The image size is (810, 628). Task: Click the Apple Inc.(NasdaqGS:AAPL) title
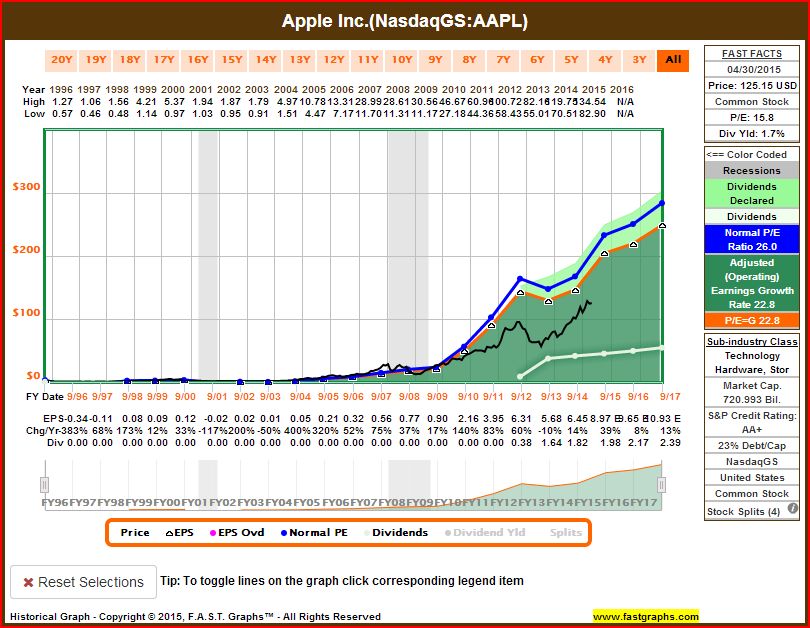click(x=404, y=21)
